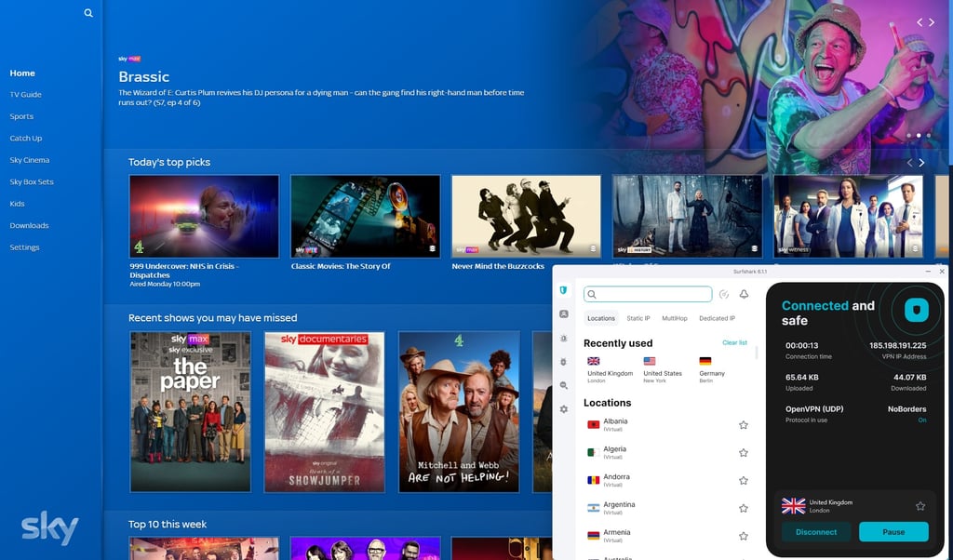Switch to the Dedicated IP tab

(717, 318)
